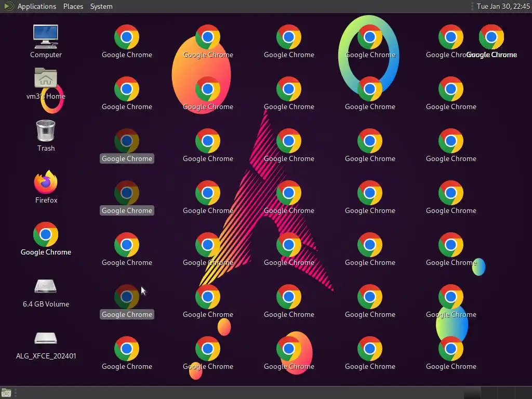Click the Tue Jan 30, 22:45 clock
This screenshot has width=532, height=399.
click(x=503, y=6)
